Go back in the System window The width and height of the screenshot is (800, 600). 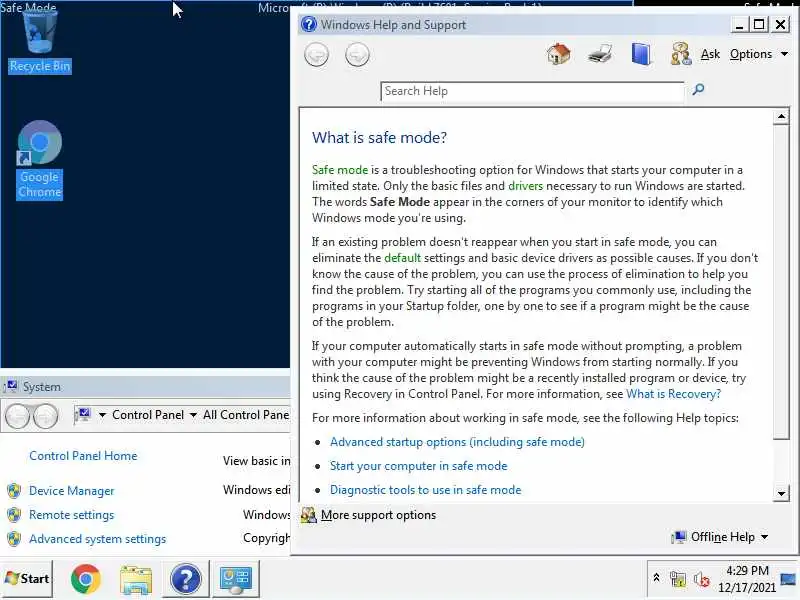(18, 417)
